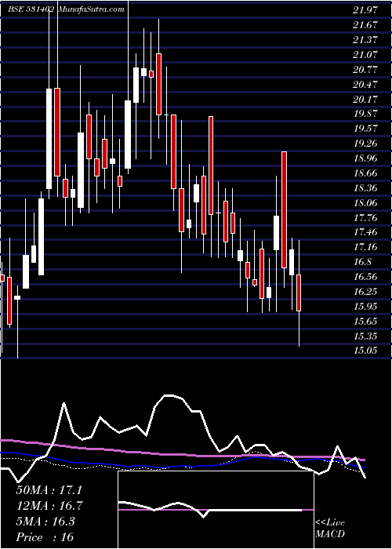392x549 pixels.
Task: Click the 18.36 price label
Action: [x=365, y=188]
